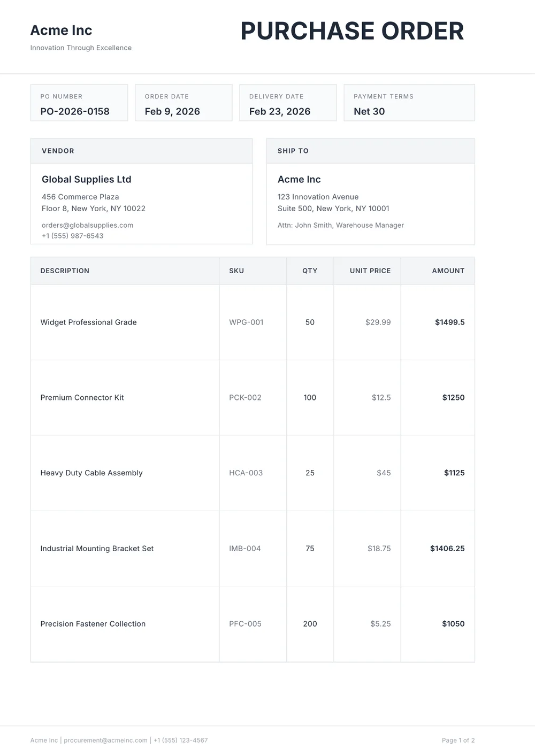Select the QTY column header
Screen dimensions: 535x756
[310, 271]
